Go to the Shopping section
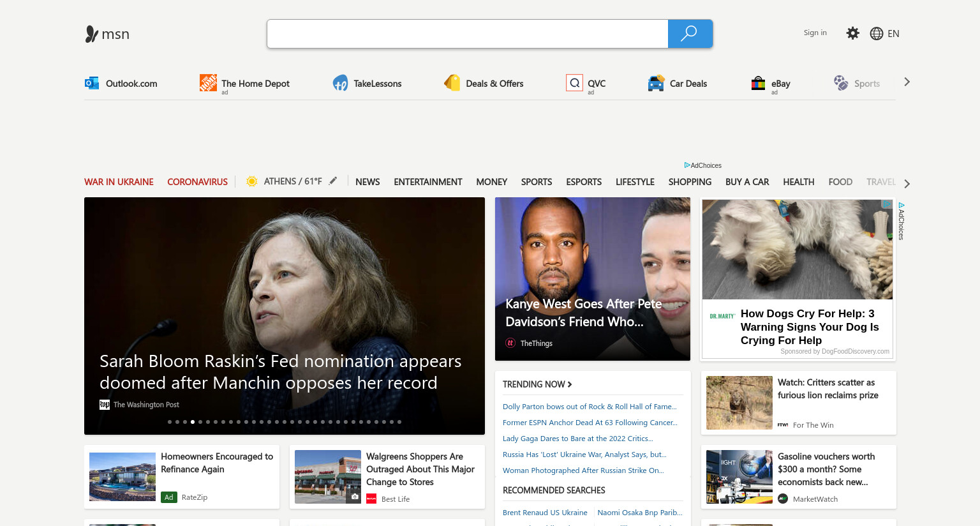Screen dimensions: 980x526 point(690,182)
